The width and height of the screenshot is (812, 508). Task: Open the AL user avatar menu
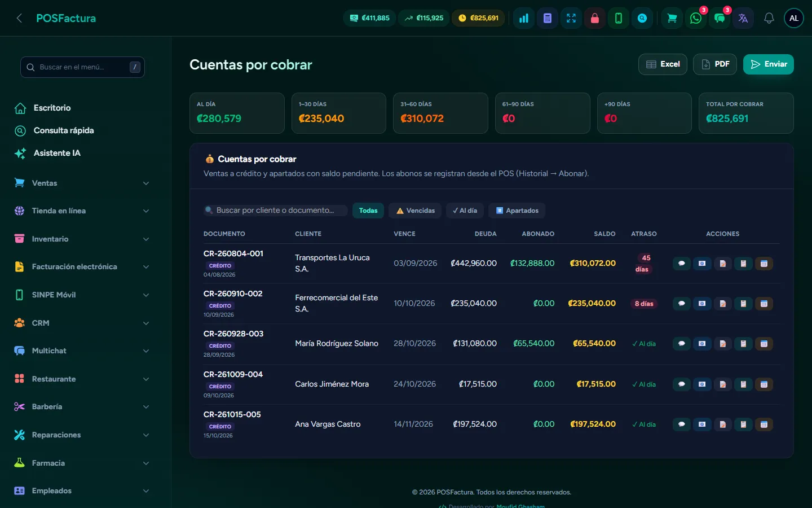pyautogui.click(x=794, y=18)
